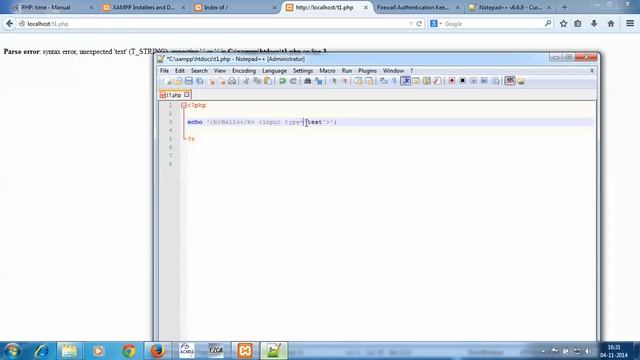
Task: Open the Firefox Downloads arrow icon
Action: tap(594, 24)
